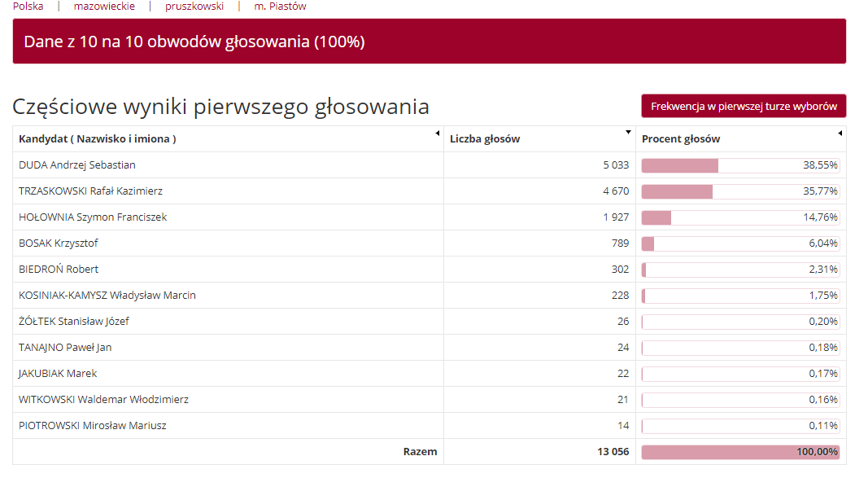Click the Procent głosów header text
The height and width of the screenshot is (478, 868).
(681, 139)
